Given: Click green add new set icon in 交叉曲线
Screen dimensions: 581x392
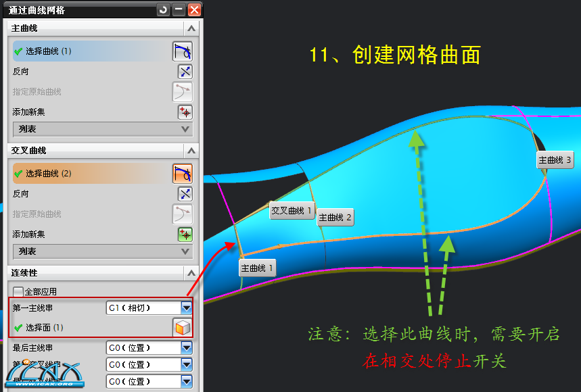Looking at the screenshot, I should tap(185, 235).
